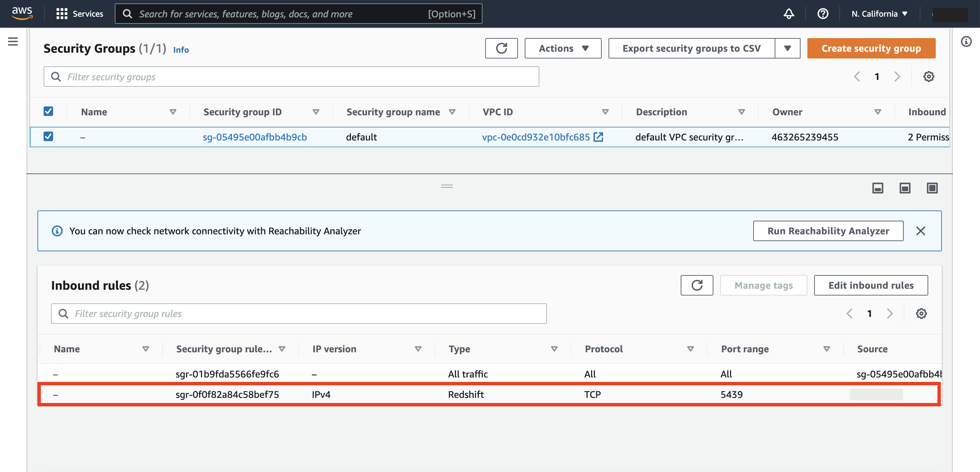Expand the Actions dropdown
This screenshot has height=472, width=980.
pyautogui.click(x=563, y=48)
